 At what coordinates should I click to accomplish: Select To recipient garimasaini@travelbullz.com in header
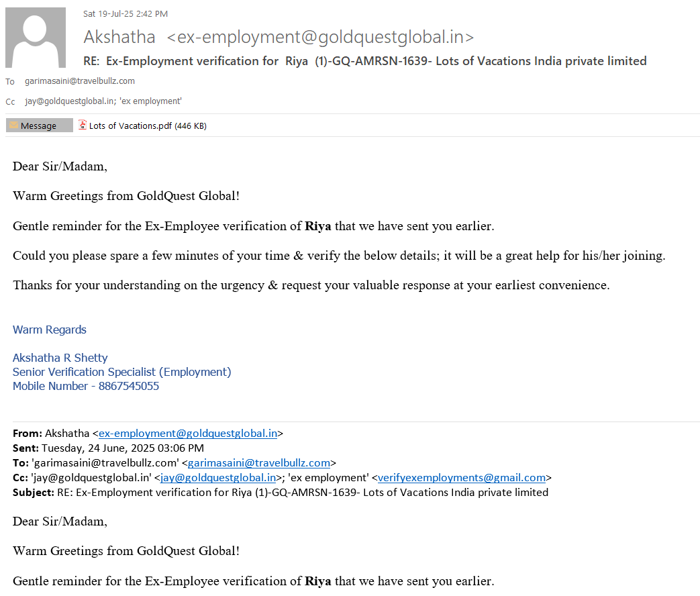point(80,81)
